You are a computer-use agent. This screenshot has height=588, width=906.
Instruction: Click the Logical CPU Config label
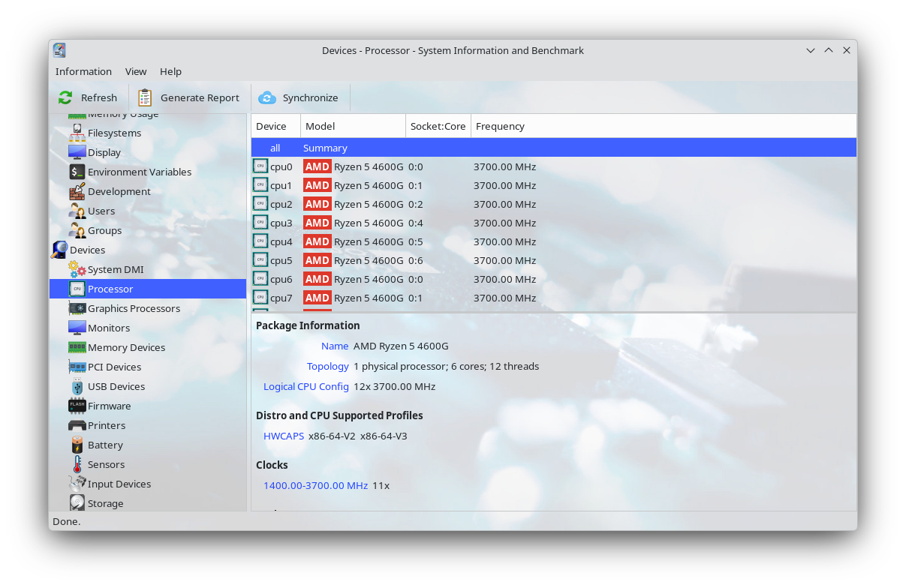(306, 386)
